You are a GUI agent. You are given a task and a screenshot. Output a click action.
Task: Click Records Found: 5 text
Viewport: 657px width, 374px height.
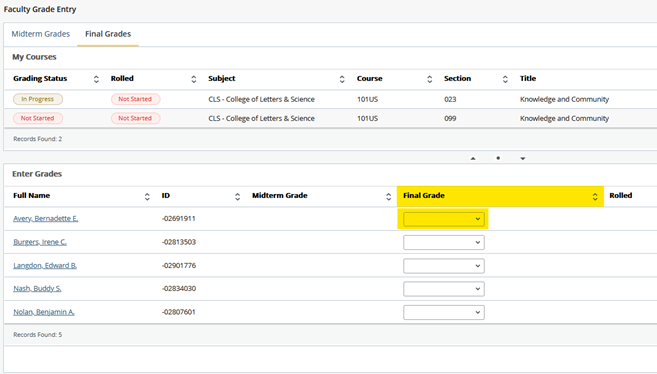38,335
